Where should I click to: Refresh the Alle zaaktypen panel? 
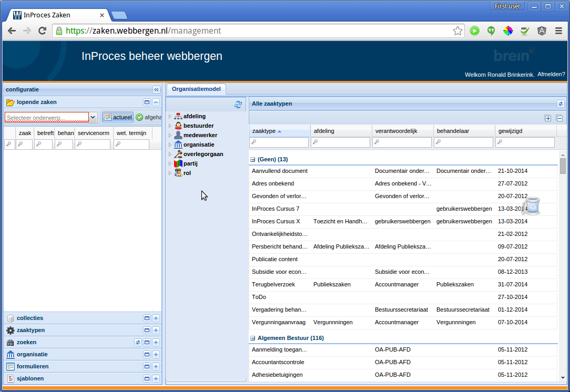[x=561, y=104]
